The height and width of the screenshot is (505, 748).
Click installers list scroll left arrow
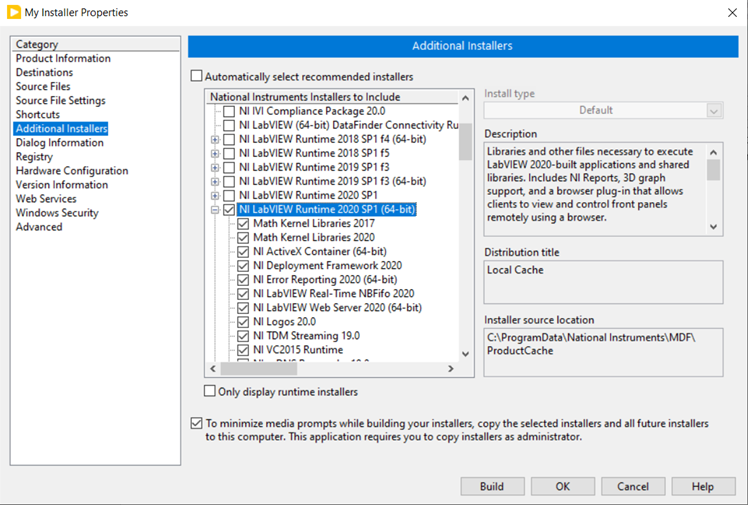(213, 369)
